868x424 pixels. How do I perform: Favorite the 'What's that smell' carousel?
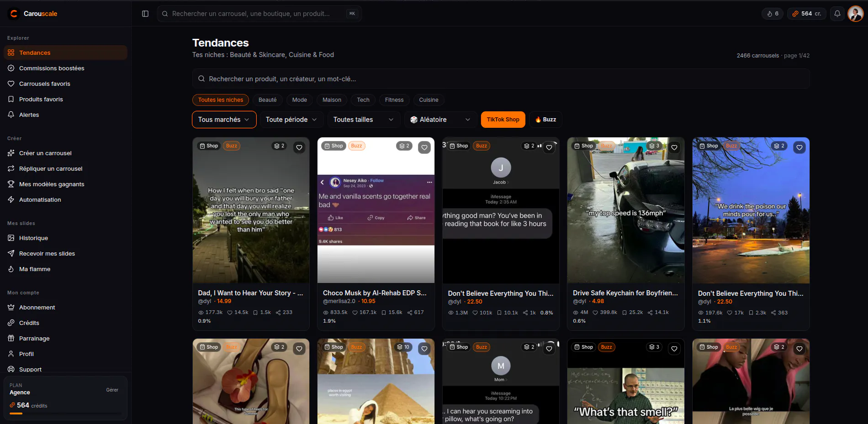(x=674, y=349)
